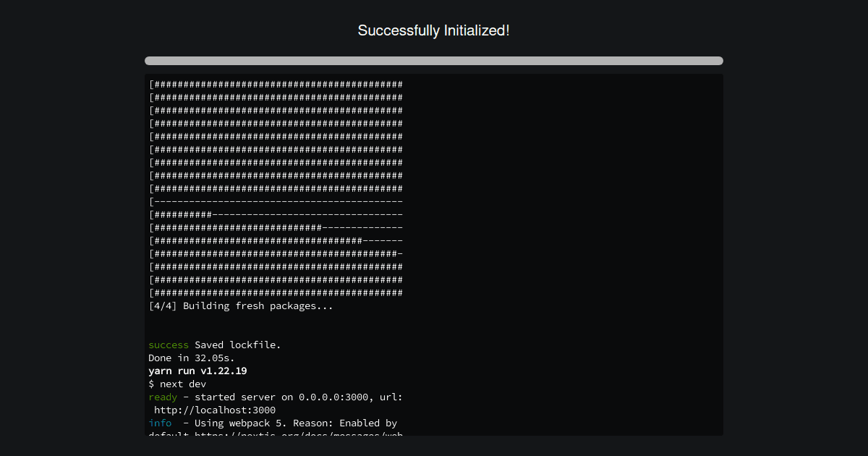Click the gray progress bar
Viewport: 868px width, 456px height.
434,61
